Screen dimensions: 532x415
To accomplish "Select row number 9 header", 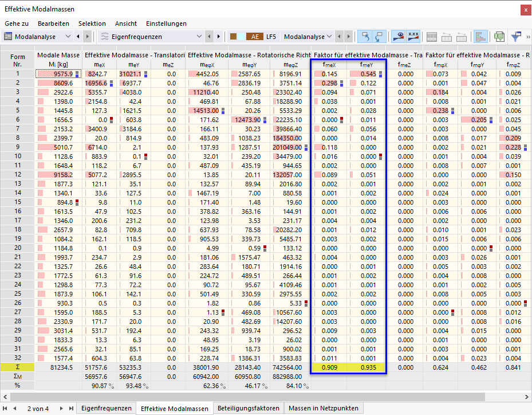I will (17, 147).
